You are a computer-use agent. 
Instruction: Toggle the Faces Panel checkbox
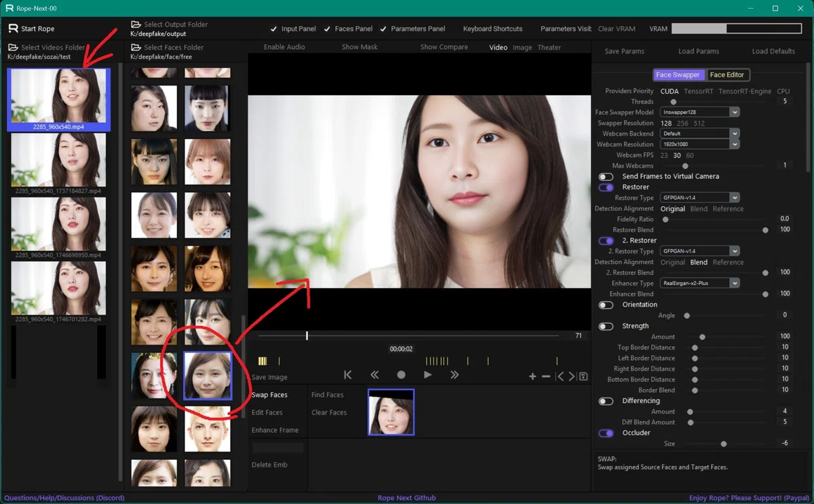coord(348,29)
